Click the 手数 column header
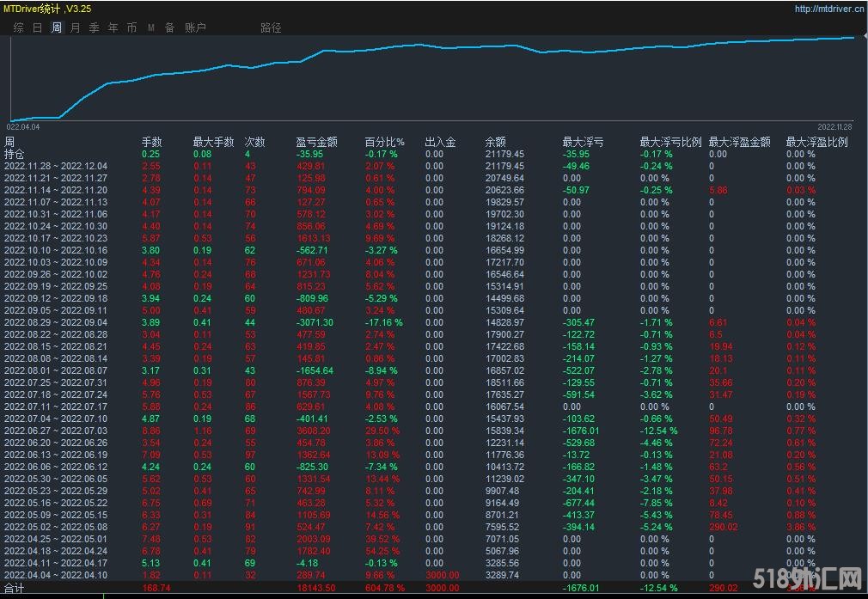 [151, 142]
